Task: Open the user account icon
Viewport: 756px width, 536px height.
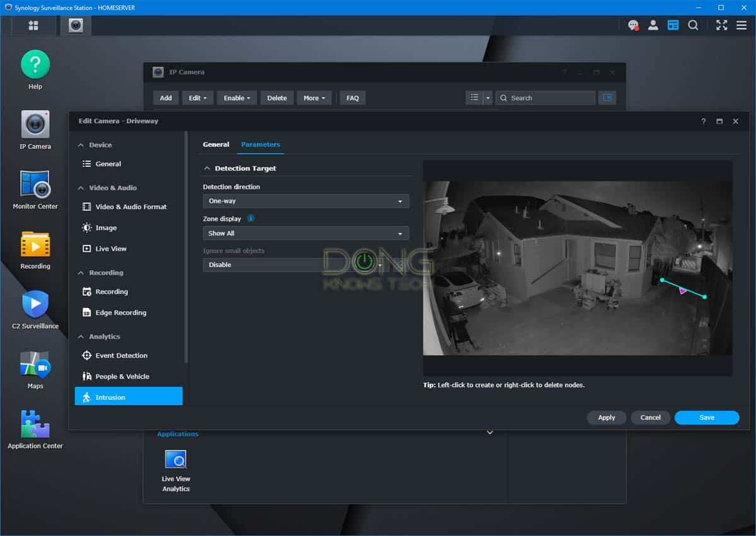Action: tap(653, 25)
